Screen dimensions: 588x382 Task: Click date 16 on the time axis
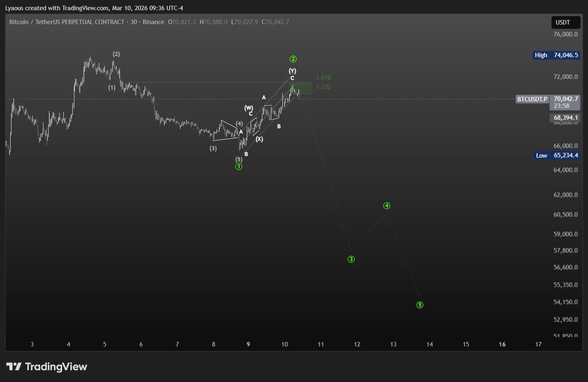point(502,344)
